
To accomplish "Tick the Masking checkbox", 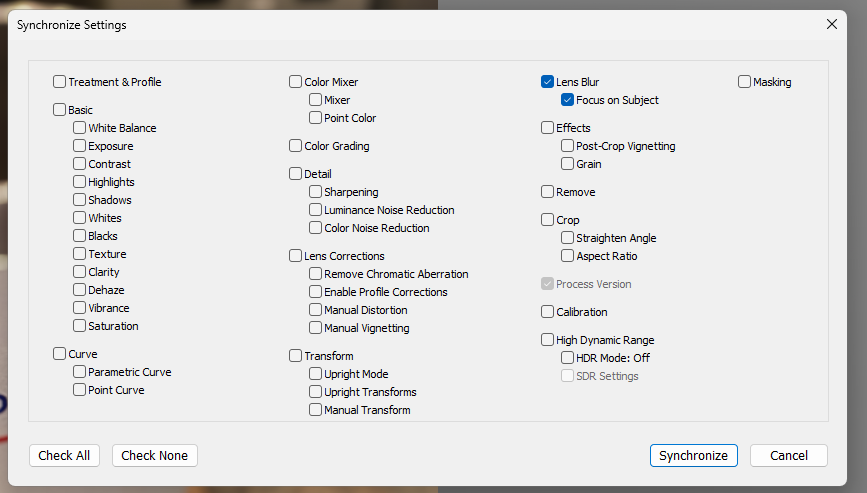I will 744,82.
